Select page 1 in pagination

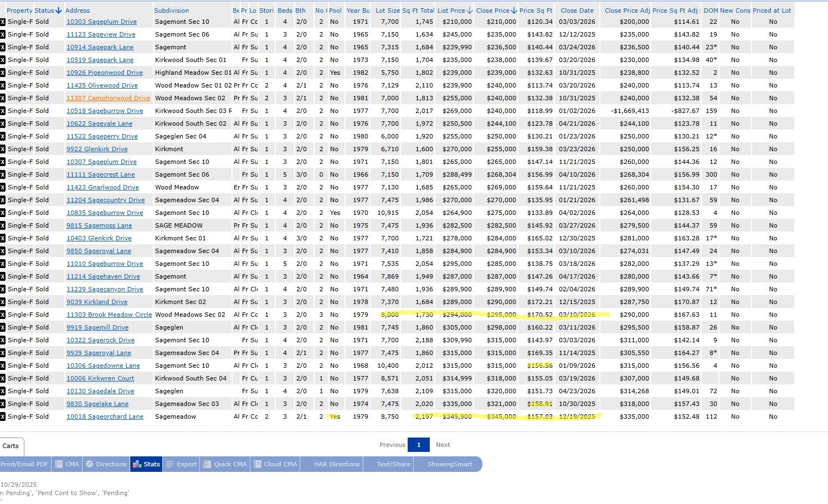418,445
